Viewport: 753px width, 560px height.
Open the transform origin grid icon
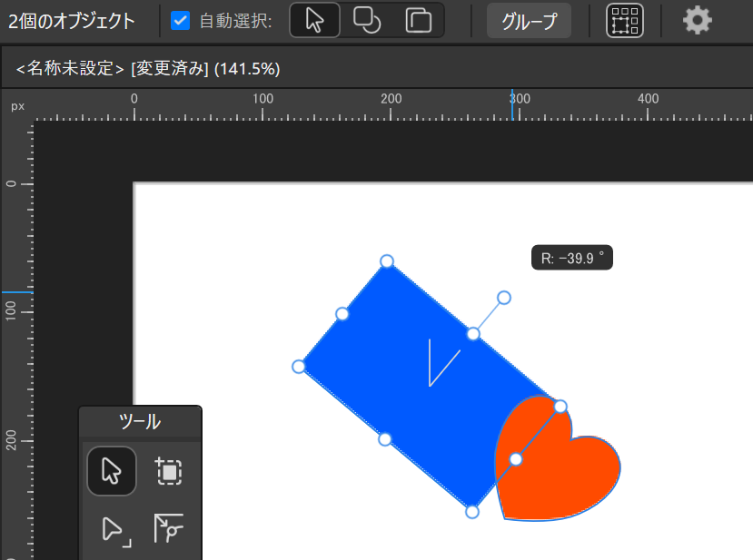(x=625, y=21)
